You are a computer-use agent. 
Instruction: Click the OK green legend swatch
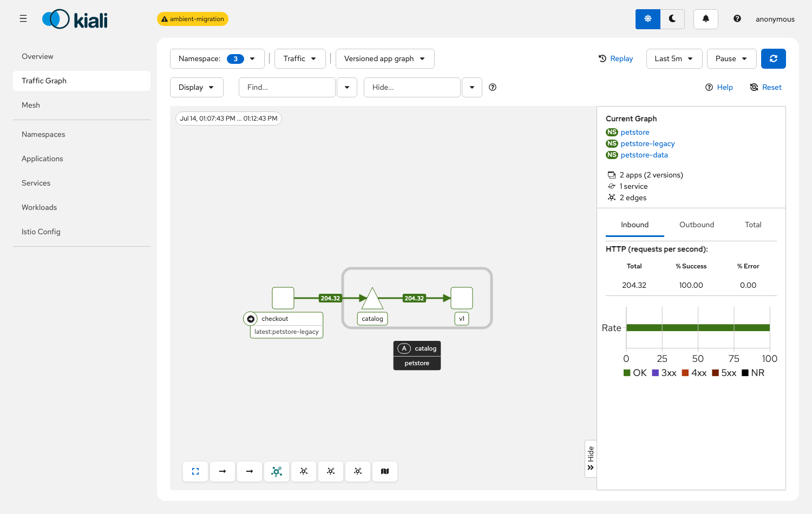[627, 373]
